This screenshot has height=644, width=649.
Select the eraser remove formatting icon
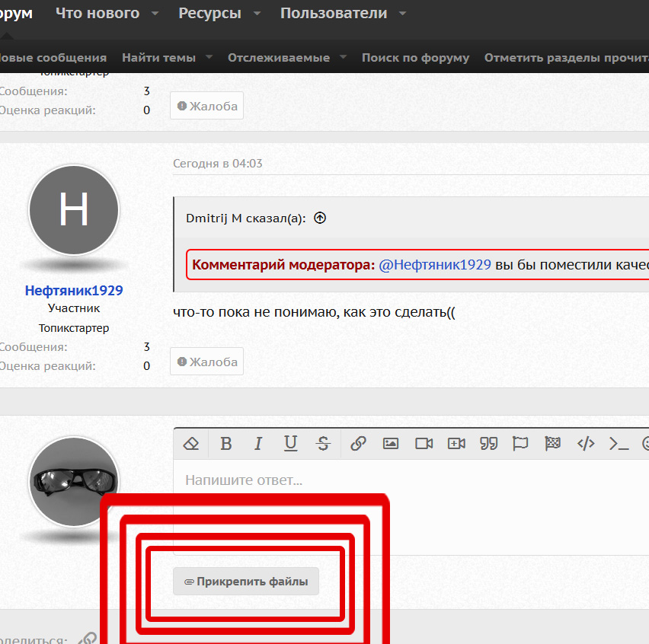(190, 444)
